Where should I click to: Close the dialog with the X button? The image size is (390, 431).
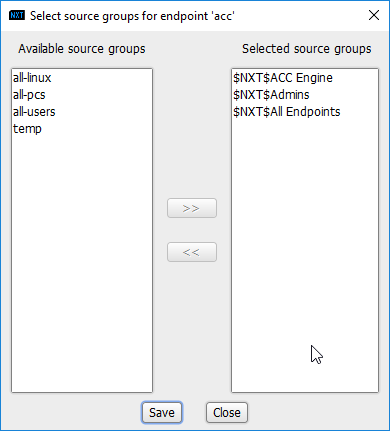[374, 15]
